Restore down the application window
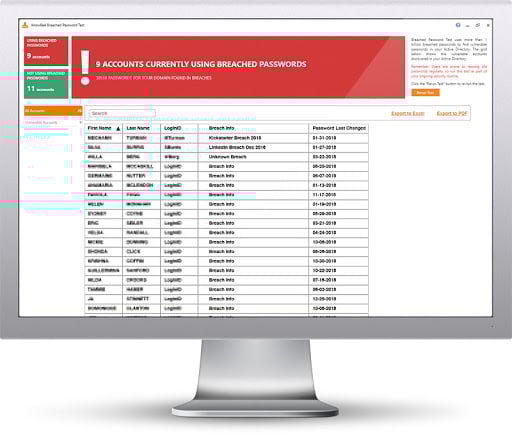This screenshot has height=435, width=512. pos(478,25)
